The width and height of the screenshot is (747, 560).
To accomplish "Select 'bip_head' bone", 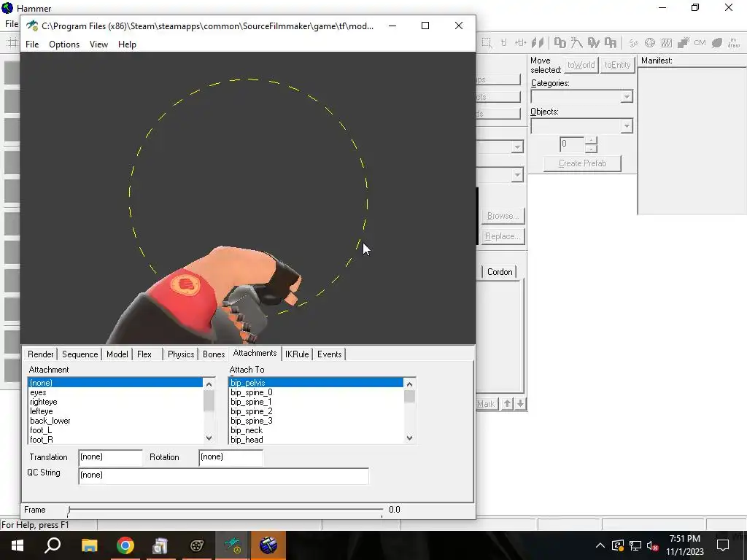I will pyautogui.click(x=317, y=440).
